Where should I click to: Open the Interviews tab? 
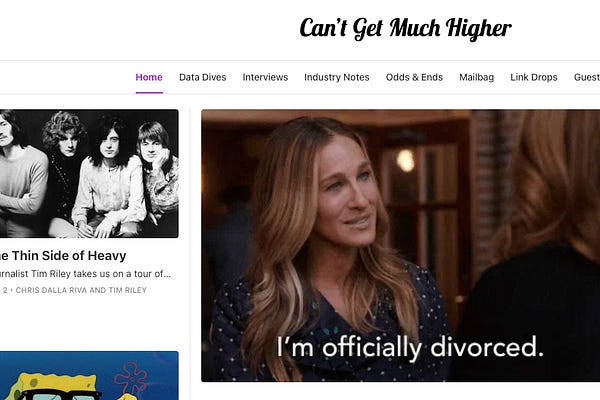click(265, 77)
